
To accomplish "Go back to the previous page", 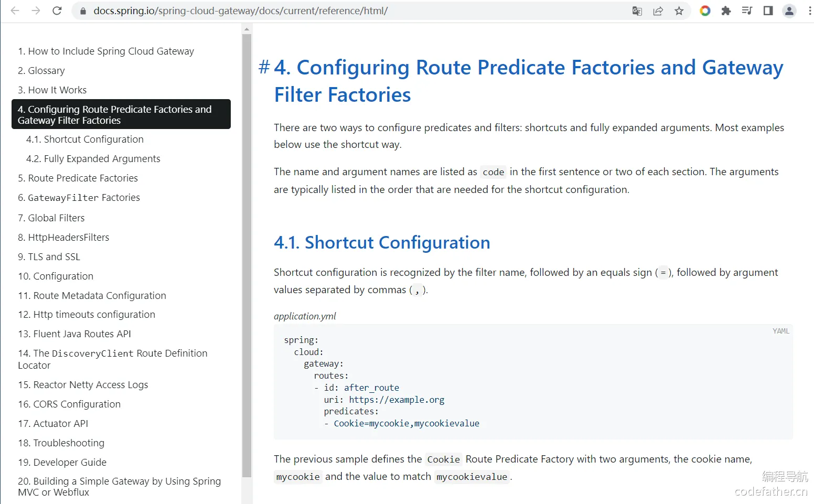I will tap(15, 10).
